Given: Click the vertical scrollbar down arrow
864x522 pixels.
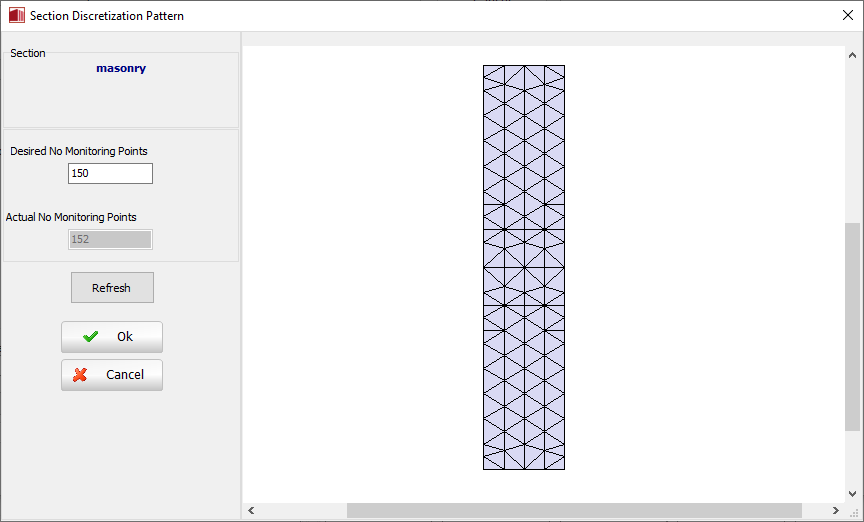Looking at the screenshot, I should tap(852, 493).
